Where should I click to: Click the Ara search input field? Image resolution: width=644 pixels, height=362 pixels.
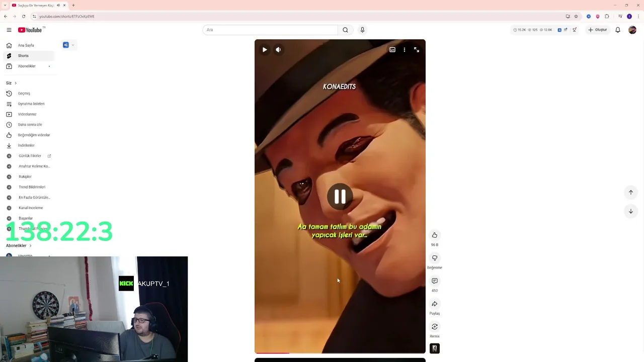click(x=271, y=30)
